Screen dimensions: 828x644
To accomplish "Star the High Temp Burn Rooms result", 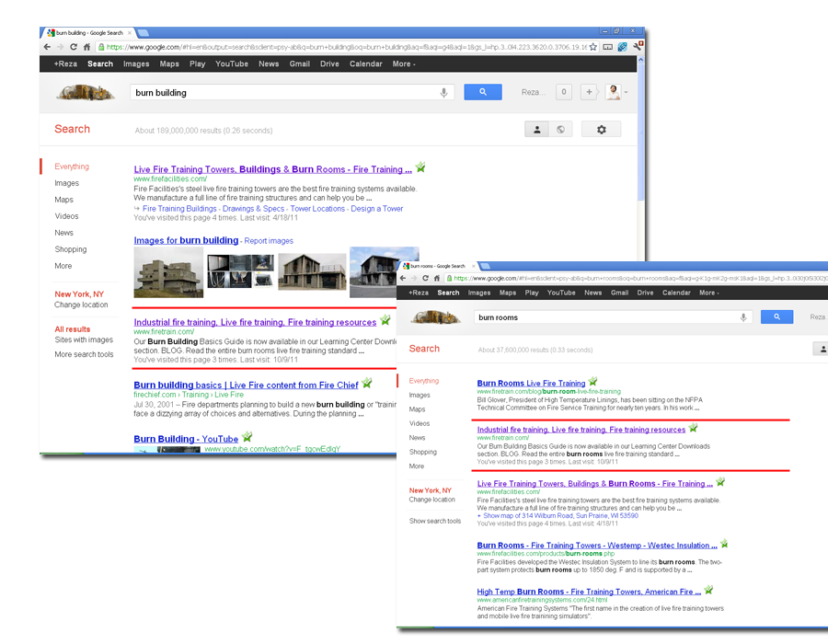I will (708, 590).
